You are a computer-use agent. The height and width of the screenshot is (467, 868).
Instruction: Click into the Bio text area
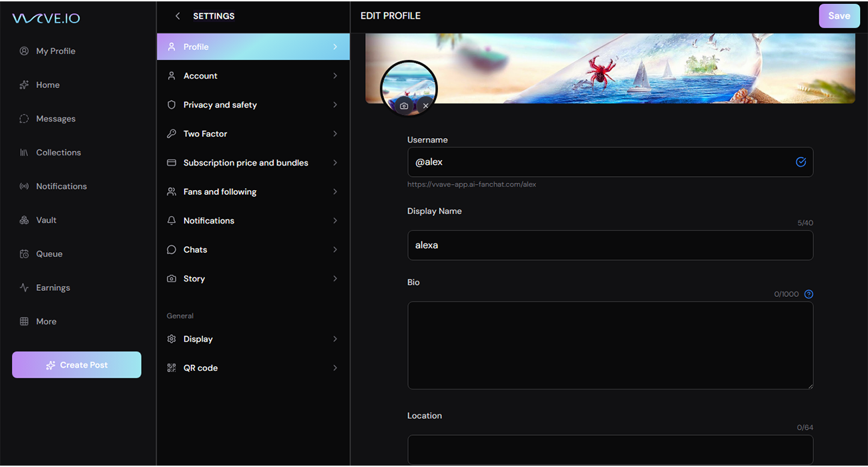(610, 346)
